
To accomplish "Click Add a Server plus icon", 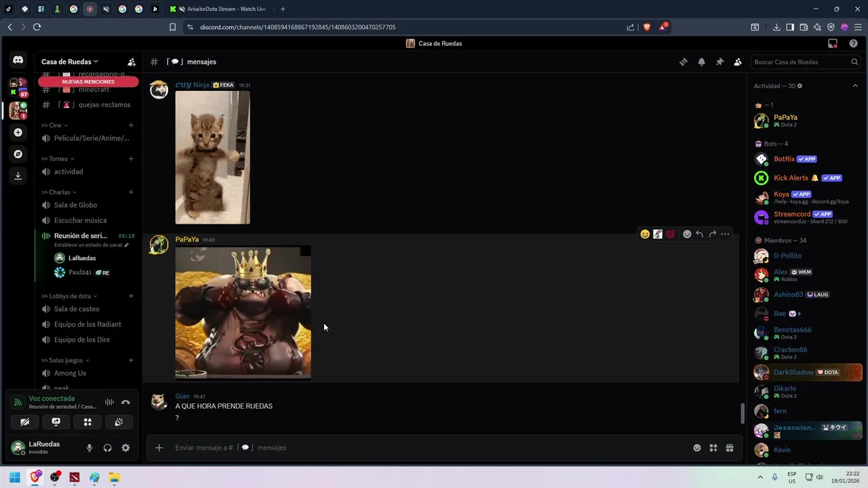I will 18,132.
